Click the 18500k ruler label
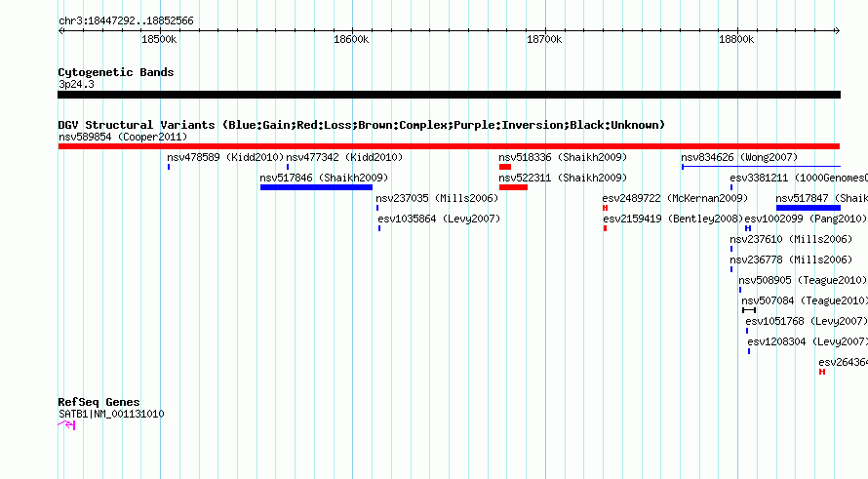 159,39
